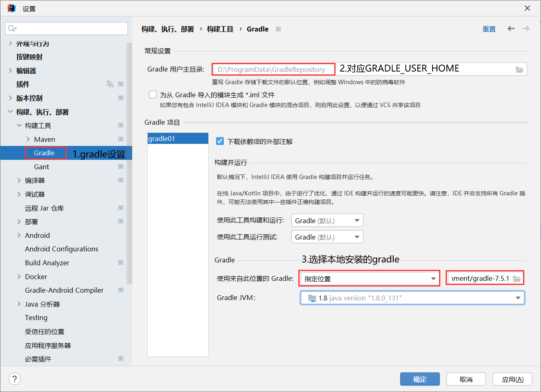The height and width of the screenshot is (392, 541).
Task: Enable generating *.iml files for Gradle modules
Action: pos(153,94)
